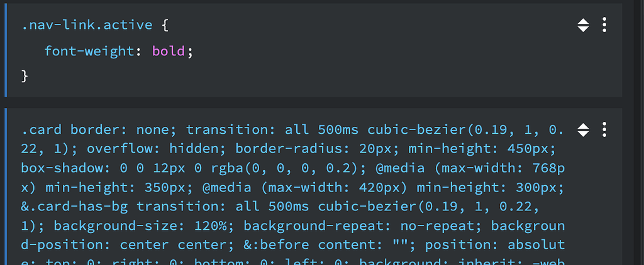Click the .card selector at code start
Viewport: 644px width, 265px height.
41,130
